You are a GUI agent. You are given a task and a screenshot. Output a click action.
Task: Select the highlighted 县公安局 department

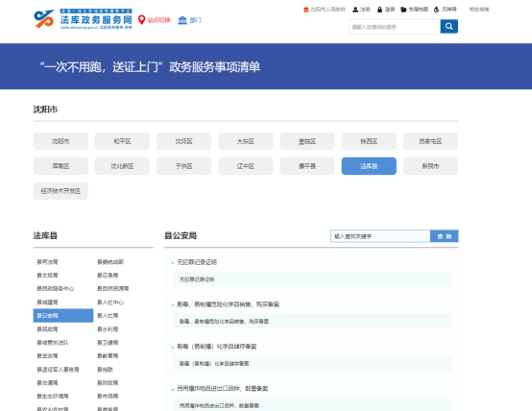(63, 315)
